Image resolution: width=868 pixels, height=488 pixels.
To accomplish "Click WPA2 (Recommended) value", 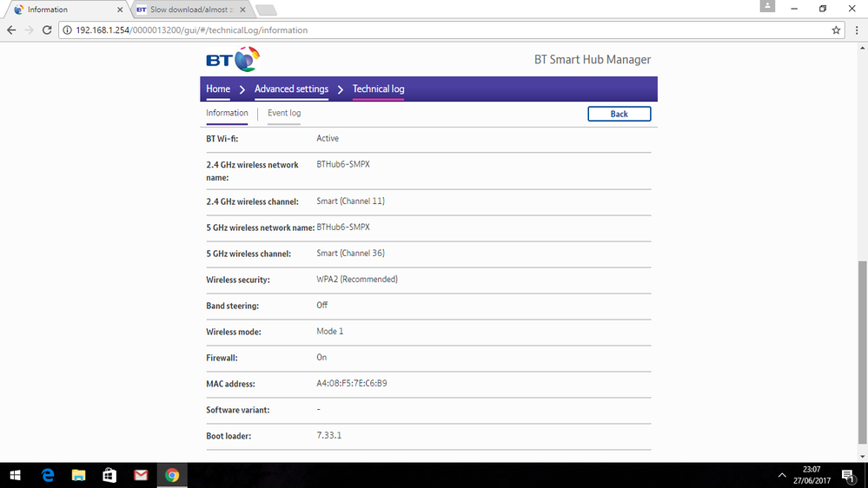I will 357,280.
